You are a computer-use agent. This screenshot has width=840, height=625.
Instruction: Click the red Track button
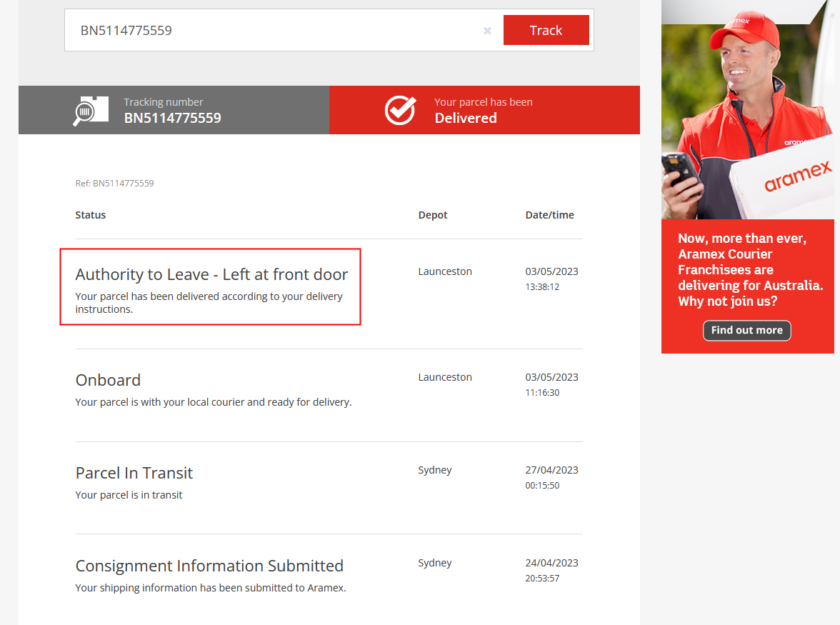point(546,30)
